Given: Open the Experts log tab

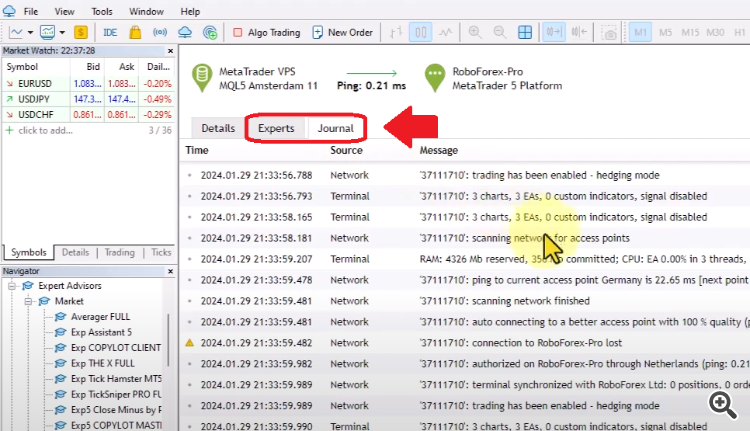Looking at the screenshot, I should 276,128.
